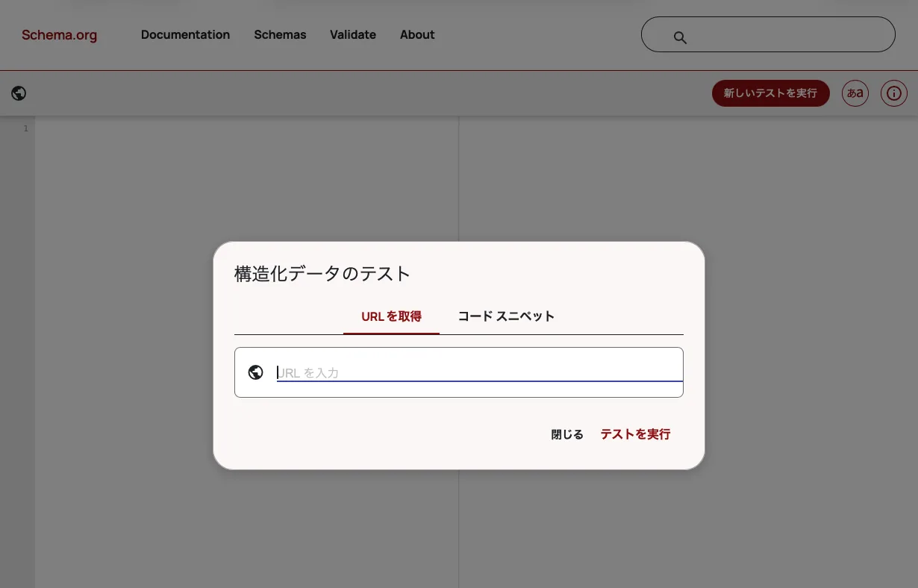Focus the URL を入力 text field
The width and height of the screenshot is (918, 588).
480,372
